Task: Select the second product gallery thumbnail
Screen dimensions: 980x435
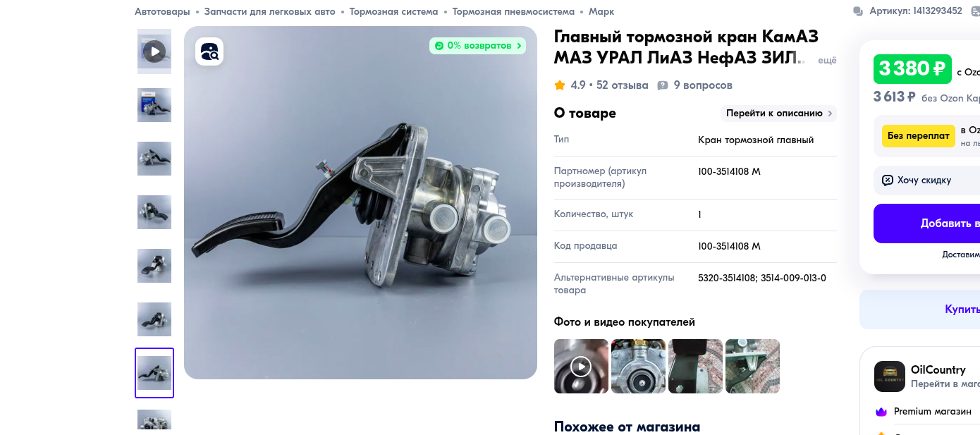Action: click(x=154, y=105)
